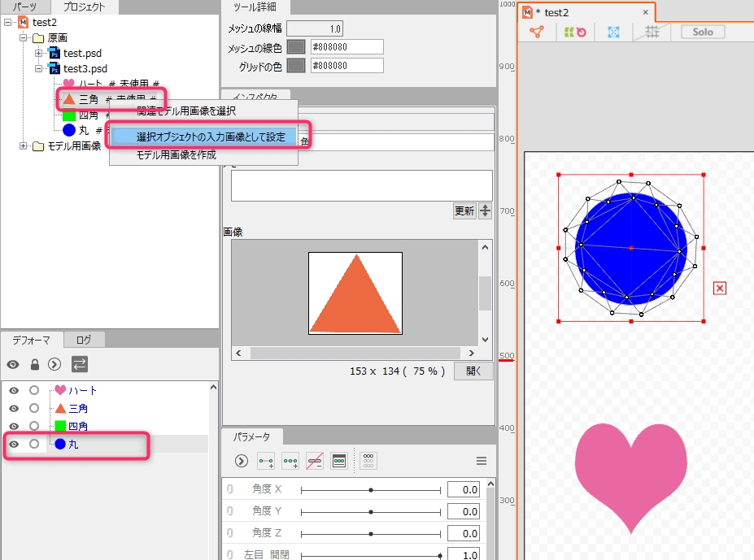Toggle the lock circle next to 三角
The width and height of the screenshot is (754, 560).
(x=34, y=409)
